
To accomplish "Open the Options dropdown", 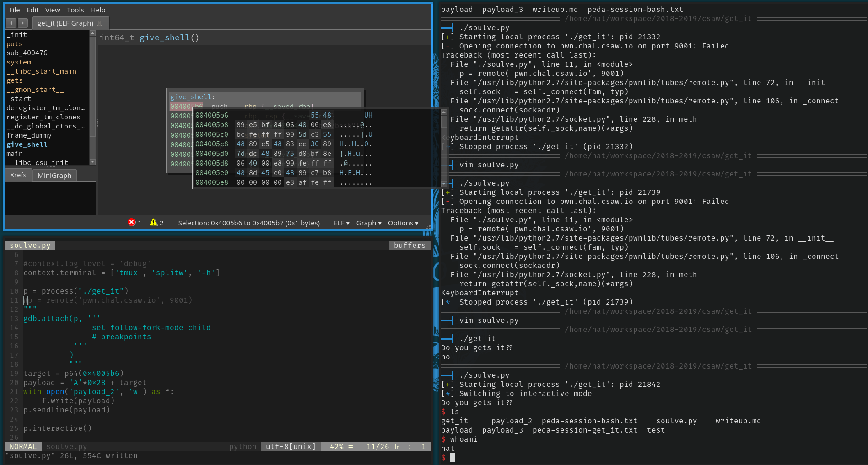I will click(403, 223).
